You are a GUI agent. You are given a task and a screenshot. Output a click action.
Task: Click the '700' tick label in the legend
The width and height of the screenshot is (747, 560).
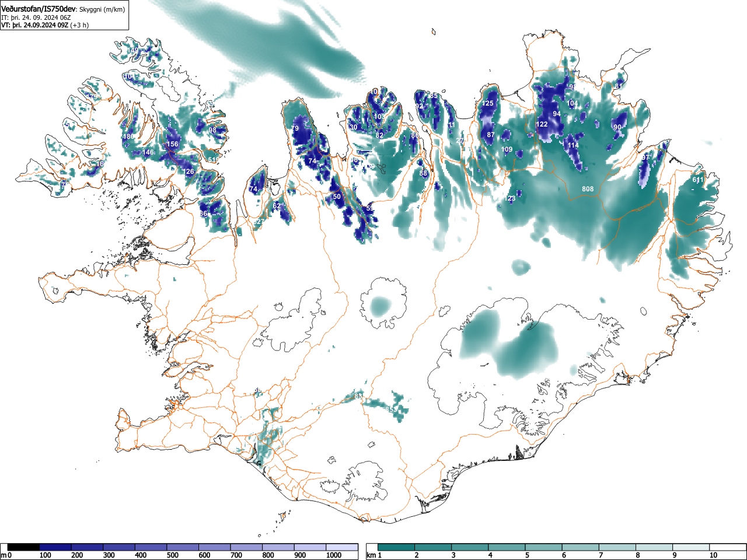pyautogui.click(x=236, y=555)
